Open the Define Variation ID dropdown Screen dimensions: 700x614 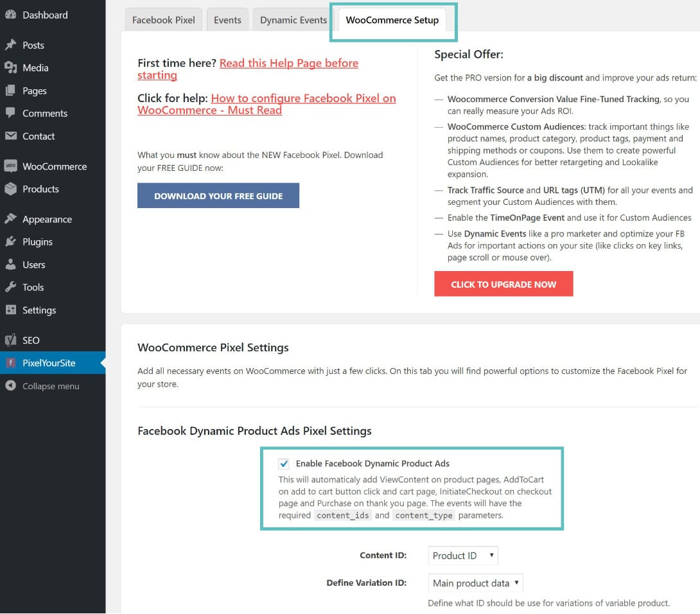click(475, 583)
